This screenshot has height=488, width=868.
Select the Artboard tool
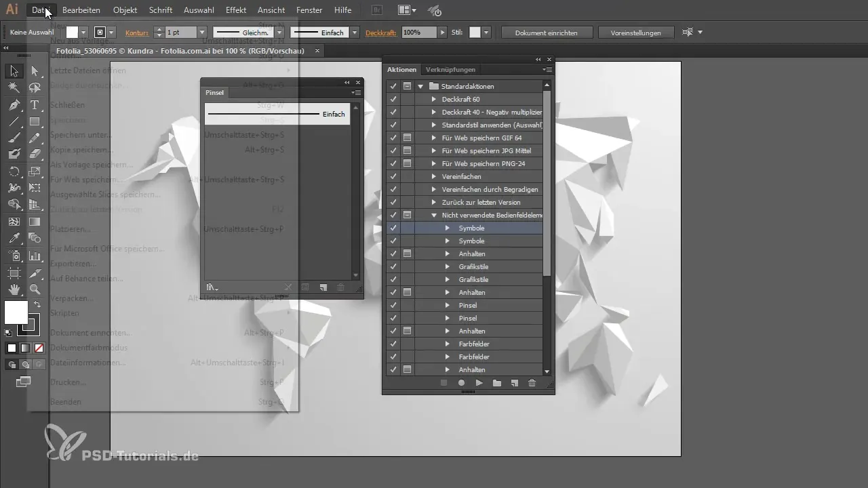pyautogui.click(x=14, y=272)
